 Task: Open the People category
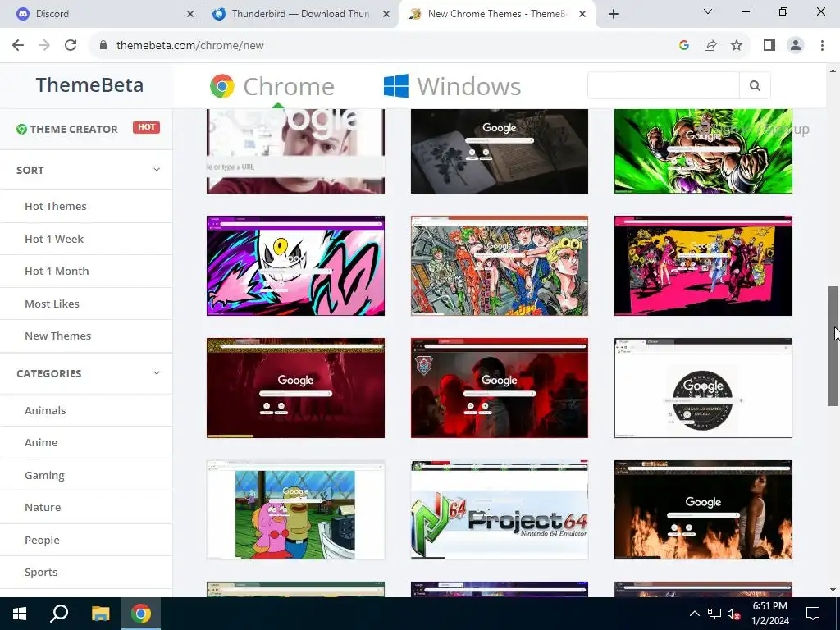pyautogui.click(x=42, y=540)
